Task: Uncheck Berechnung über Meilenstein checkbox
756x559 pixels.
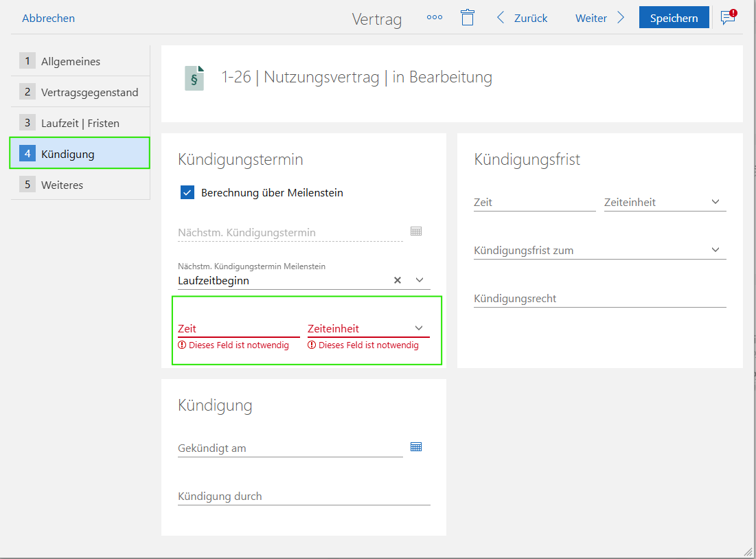Action: [187, 192]
